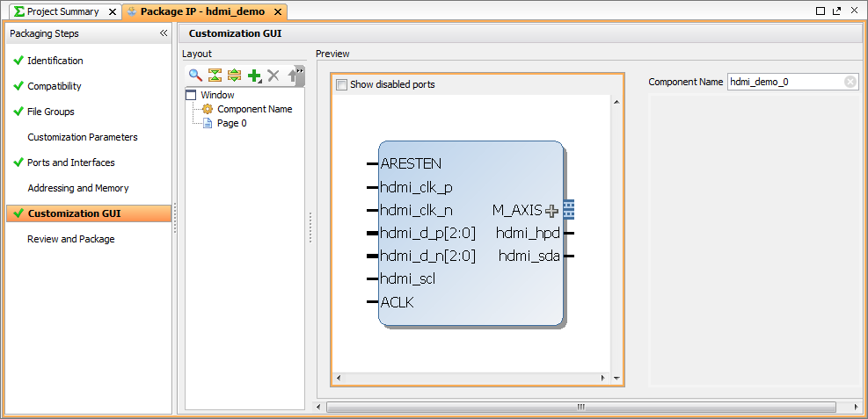Enable Show disabled ports checkbox
Screen dimensions: 868x419
pyautogui.click(x=341, y=84)
